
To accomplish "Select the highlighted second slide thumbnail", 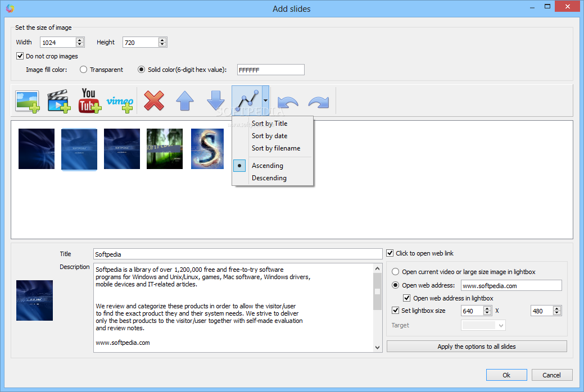I will (79, 149).
